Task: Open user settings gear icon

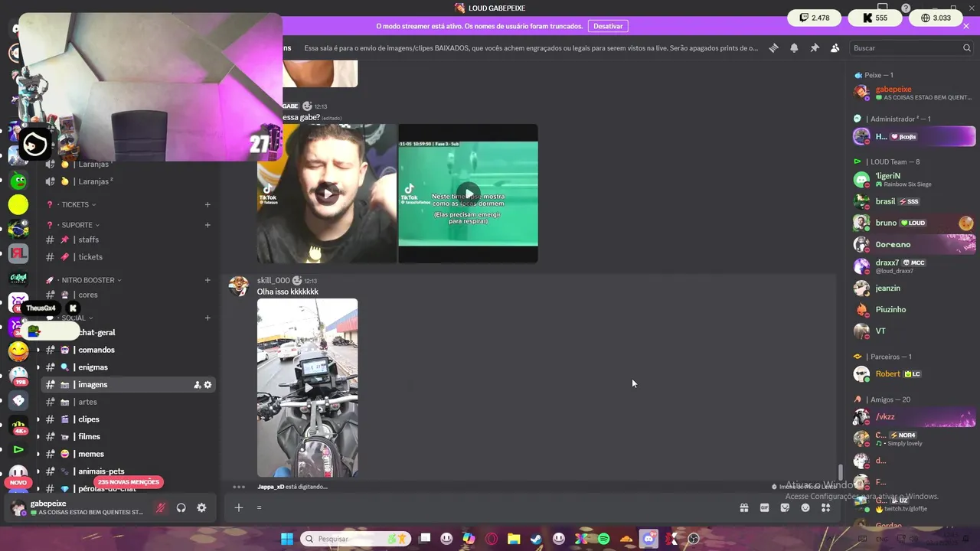Action: pyautogui.click(x=201, y=507)
